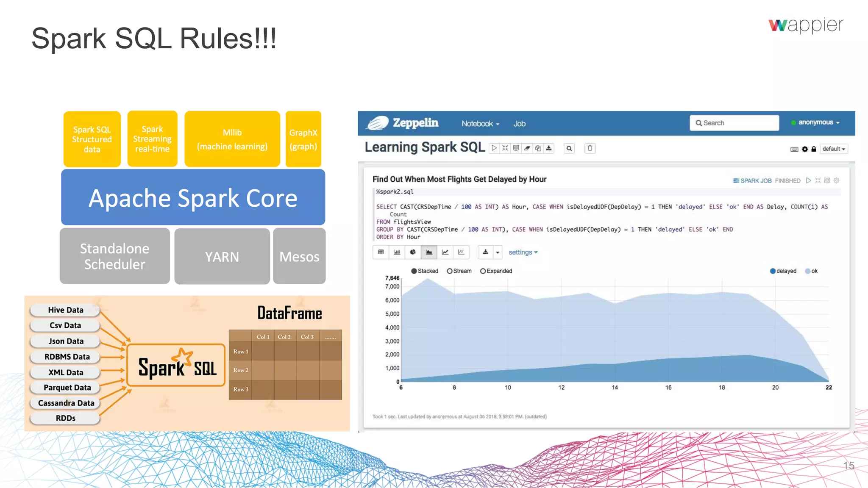
Task: Click the Learning Spark SQL note title
Action: [425, 147]
